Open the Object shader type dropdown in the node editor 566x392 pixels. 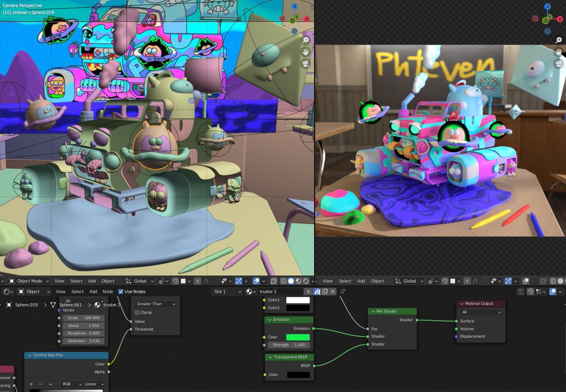(x=34, y=292)
